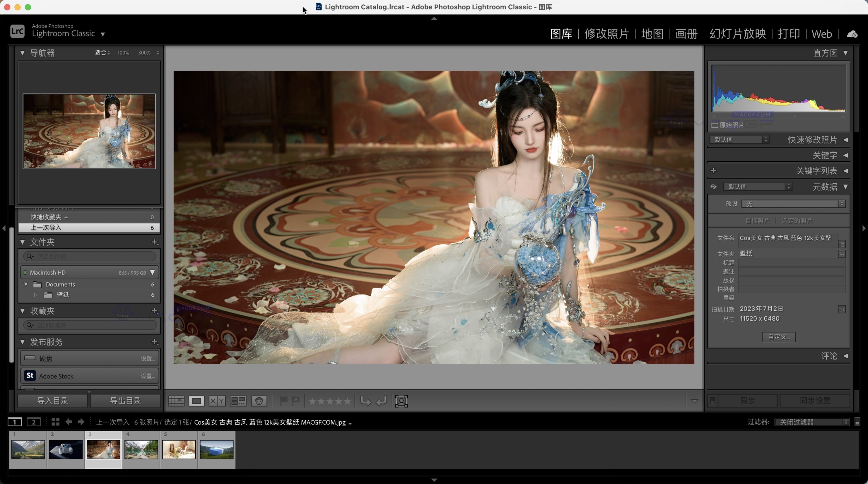Open the 地图 module

652,34
